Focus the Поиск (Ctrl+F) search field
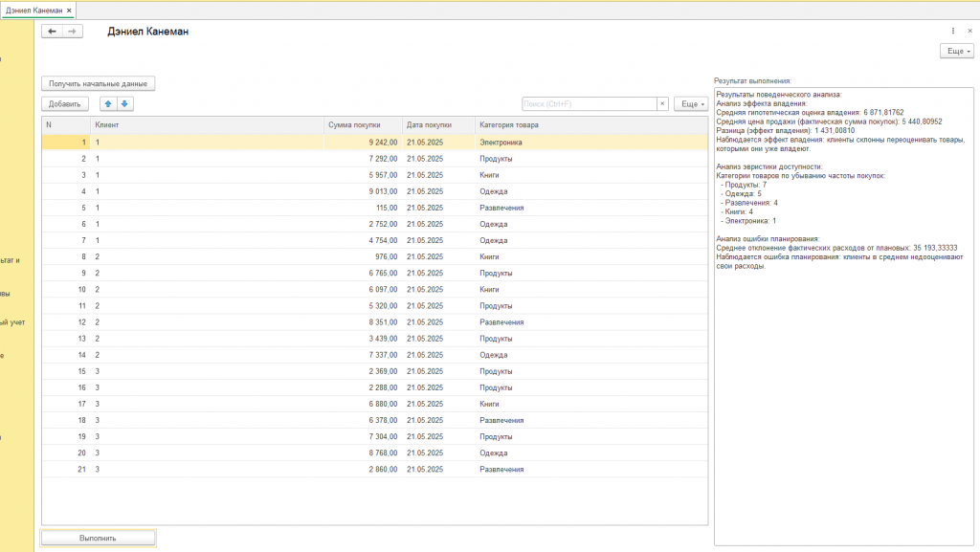Viewport: 980px width, 552px height. click(x=590, y=103)
